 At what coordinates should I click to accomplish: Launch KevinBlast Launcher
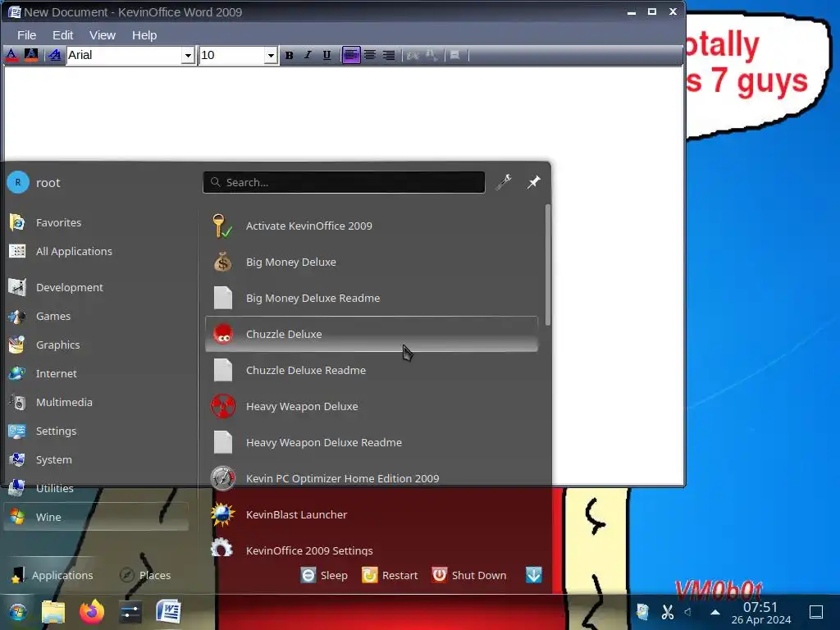pos(372,515)
